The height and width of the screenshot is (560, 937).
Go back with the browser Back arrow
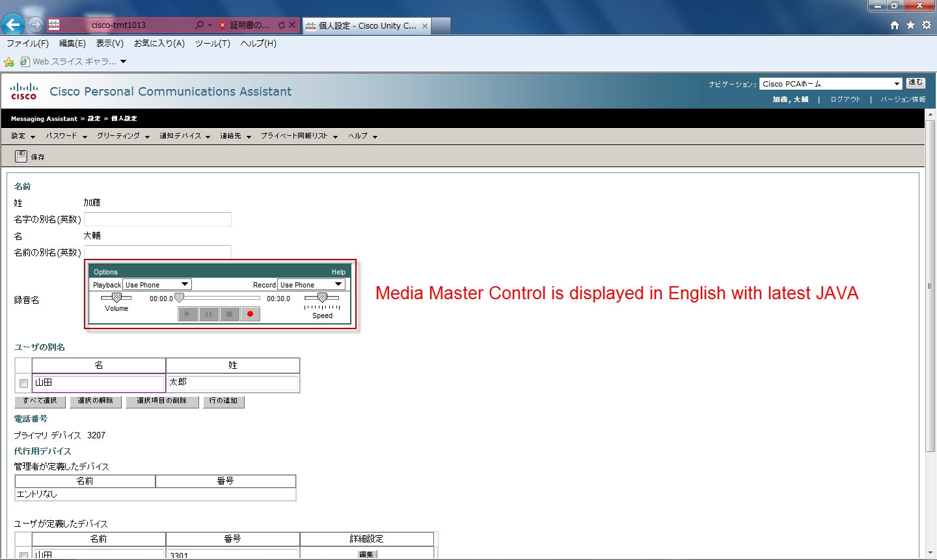12,25
